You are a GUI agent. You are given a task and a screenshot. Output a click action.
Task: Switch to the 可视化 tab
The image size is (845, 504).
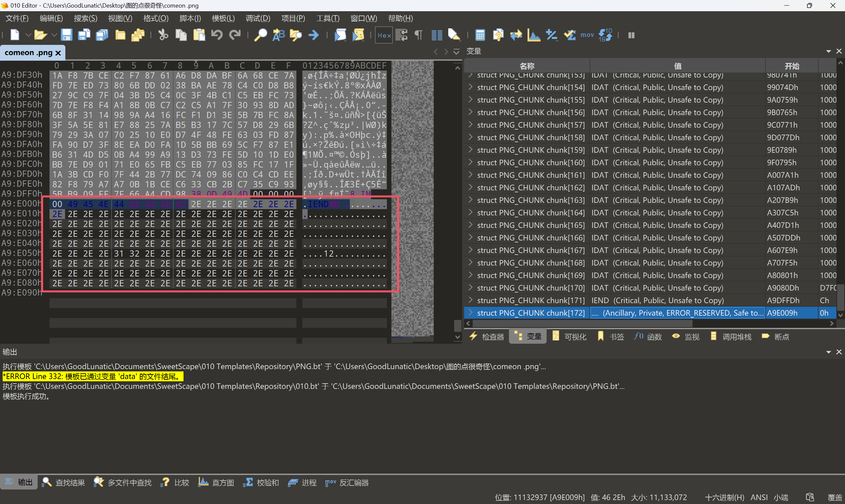[x=569, y=336]
